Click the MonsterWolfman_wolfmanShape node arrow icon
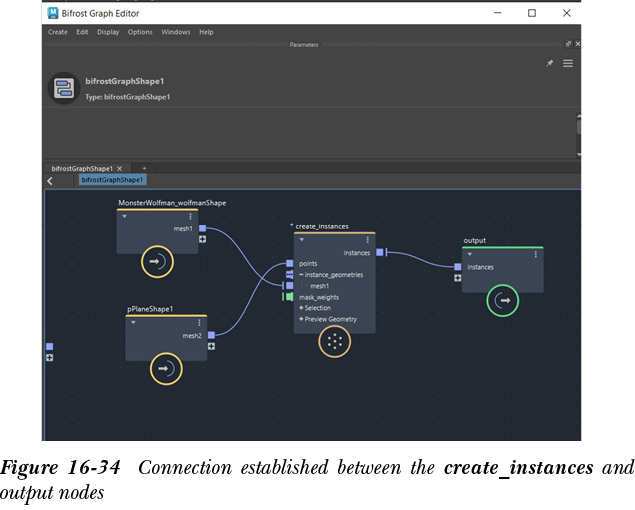Viewport: 635px width, 510px height. click(x=158, y=261)
